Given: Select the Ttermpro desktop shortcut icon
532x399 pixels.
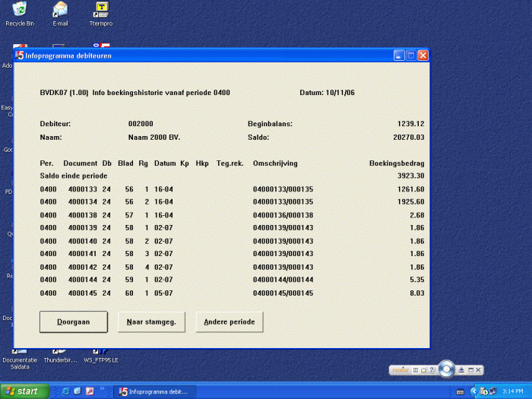Looking at the screenshot, I should (x=100, y=11).
